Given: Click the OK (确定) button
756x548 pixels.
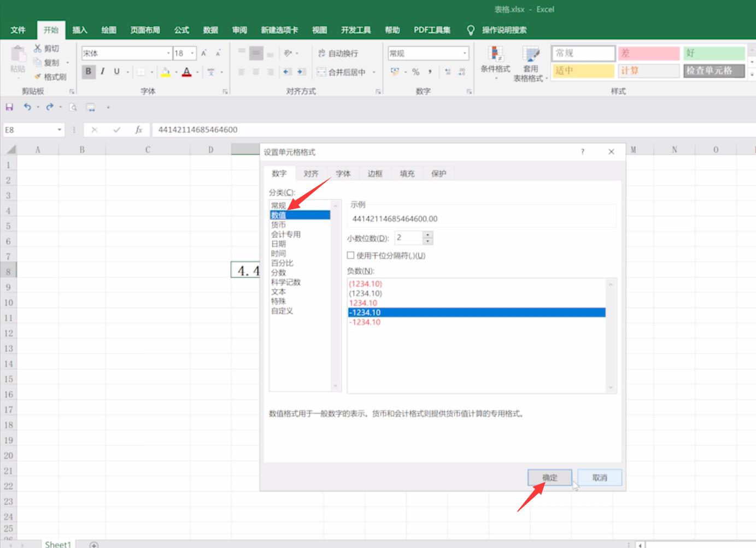Looking at the screenshot, I should (550, 478).
